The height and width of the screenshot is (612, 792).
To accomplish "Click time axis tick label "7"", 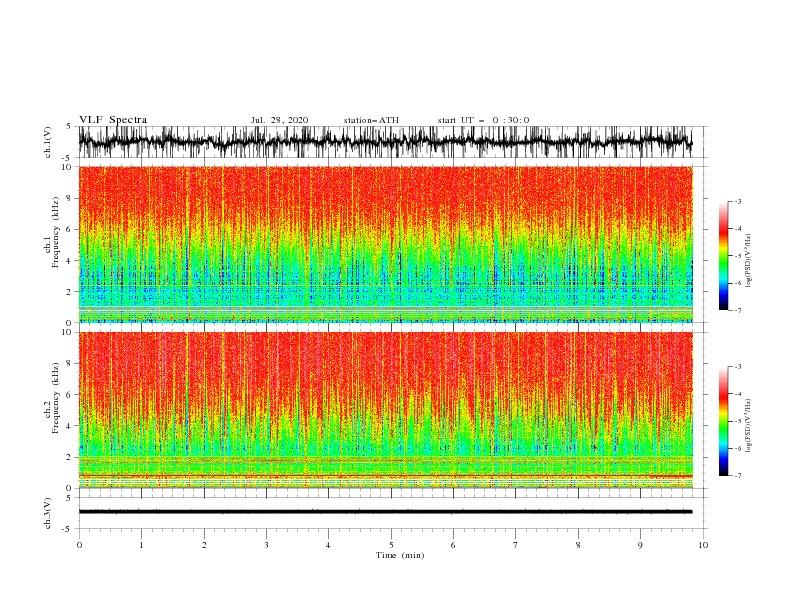I will click(516, 545).
